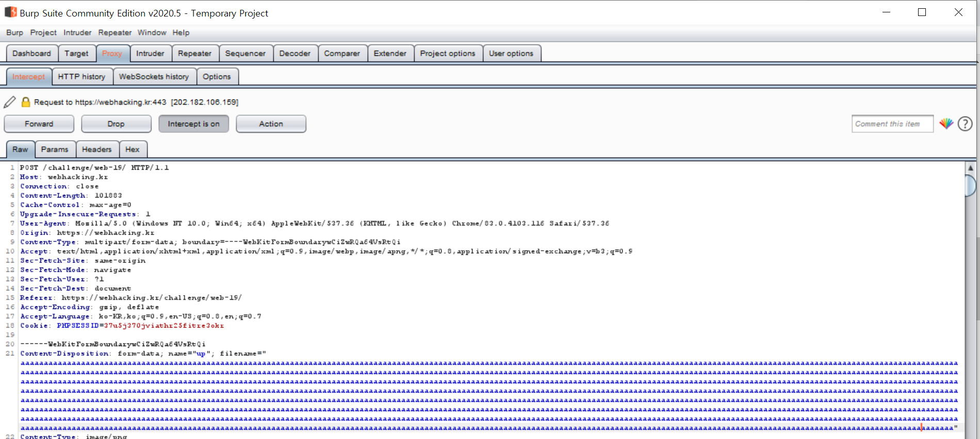This screenshot has width=980, height=439.
Task: Switch to the Decoder tab
Action: (295, 53)
